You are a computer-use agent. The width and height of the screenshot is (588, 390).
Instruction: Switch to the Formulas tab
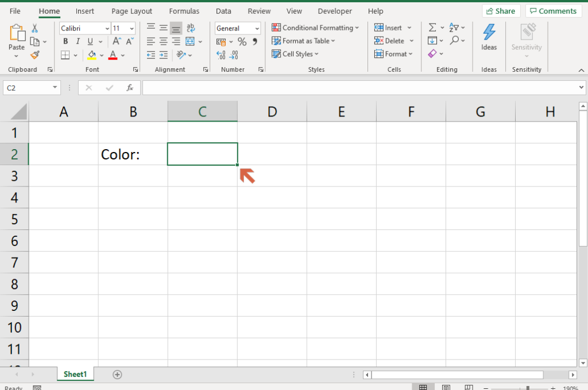tap(184, 11)
